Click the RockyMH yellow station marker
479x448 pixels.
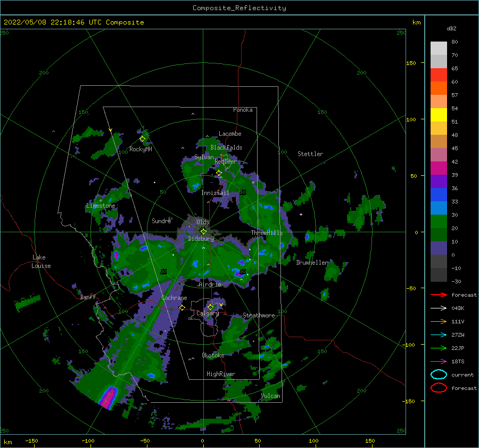(x=142, y=139)
